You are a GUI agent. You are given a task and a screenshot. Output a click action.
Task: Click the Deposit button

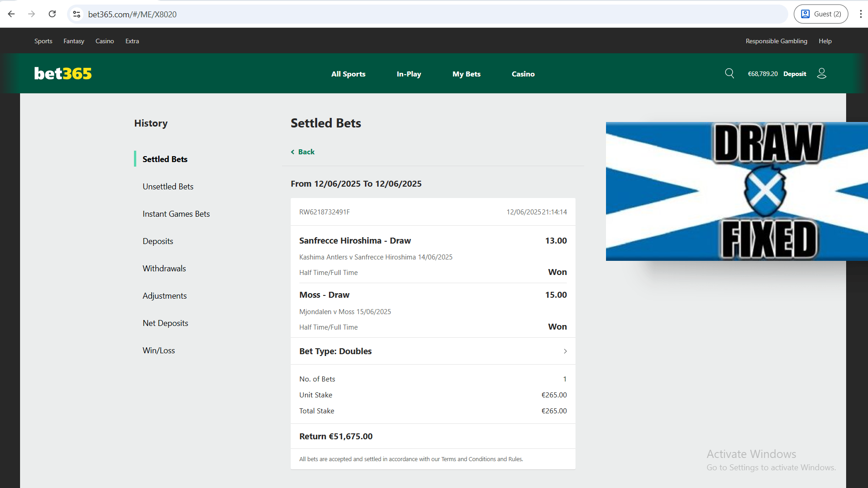795,74
